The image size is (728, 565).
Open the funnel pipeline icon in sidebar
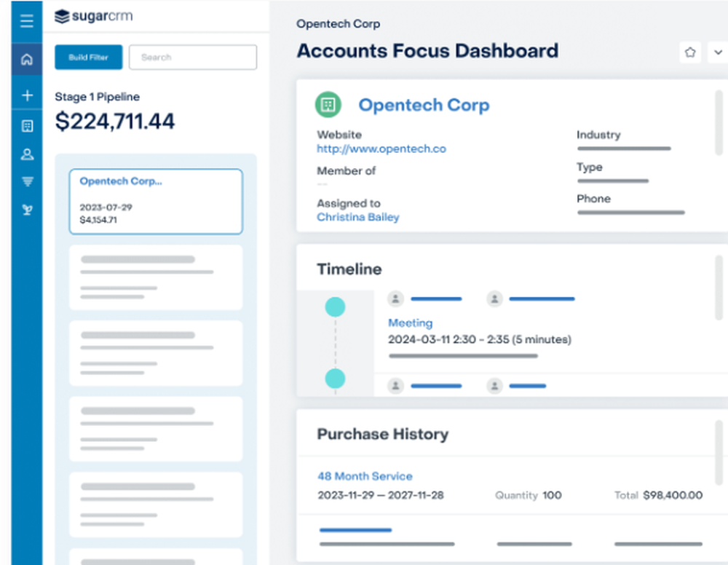coord(28,181)
